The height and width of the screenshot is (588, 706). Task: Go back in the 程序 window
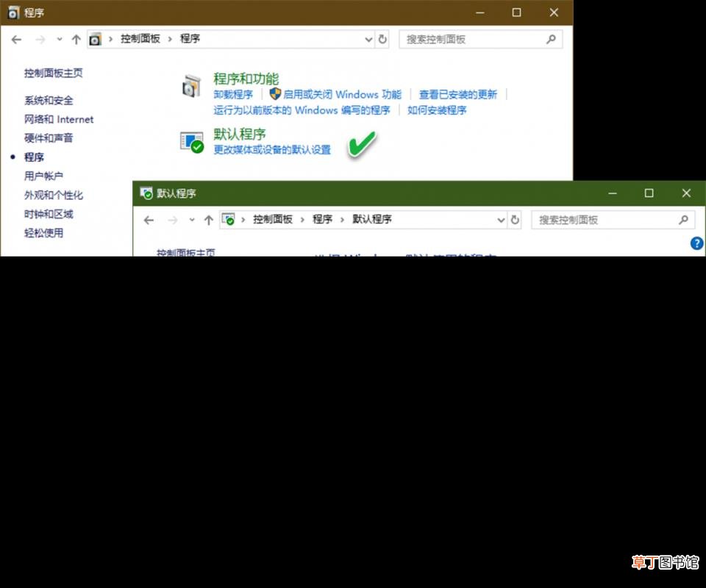[17, 40]
